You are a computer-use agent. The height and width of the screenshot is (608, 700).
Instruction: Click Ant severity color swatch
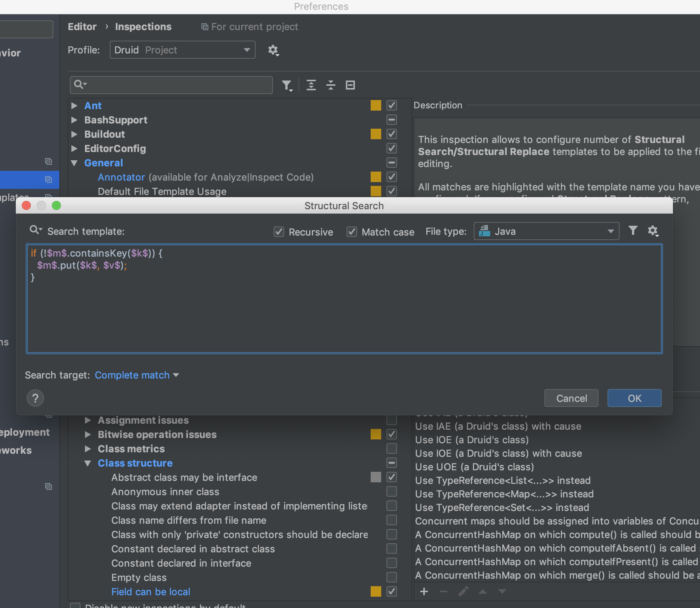coord(376,105)
